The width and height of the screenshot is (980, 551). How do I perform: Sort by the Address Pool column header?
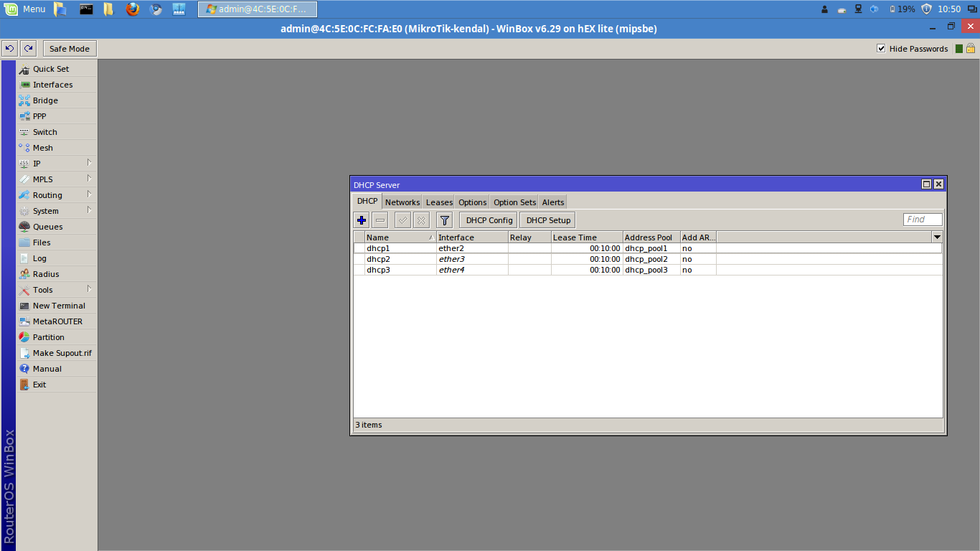coord(651,237)
